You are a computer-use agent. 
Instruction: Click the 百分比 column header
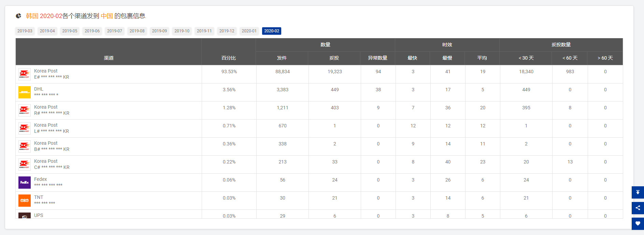229,58
